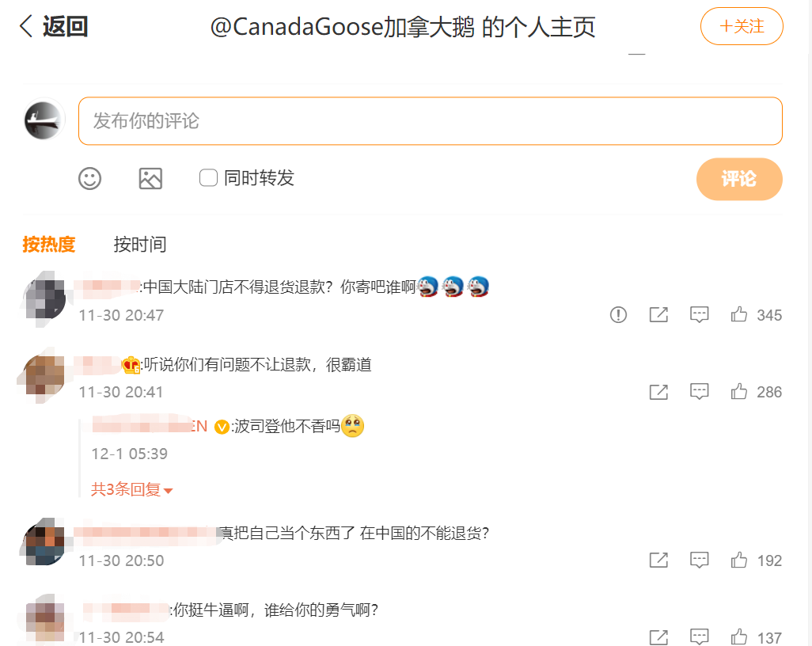Follow the account with +关注
Image resolution: width=812 pixels, height=646 pixels.
pos(742,26)
